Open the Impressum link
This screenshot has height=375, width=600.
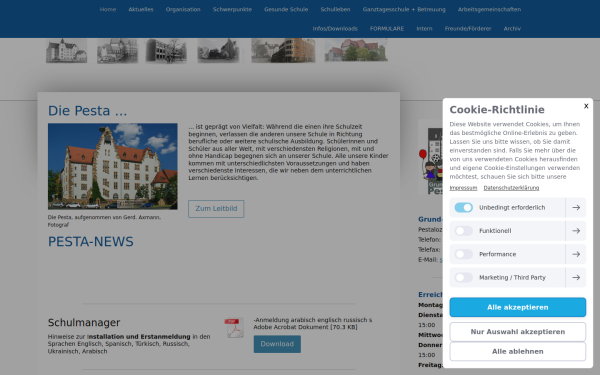click(x=463, y=188)
